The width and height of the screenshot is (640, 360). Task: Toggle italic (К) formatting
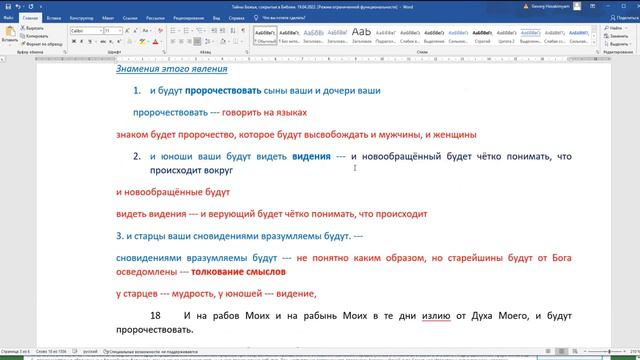82,42
